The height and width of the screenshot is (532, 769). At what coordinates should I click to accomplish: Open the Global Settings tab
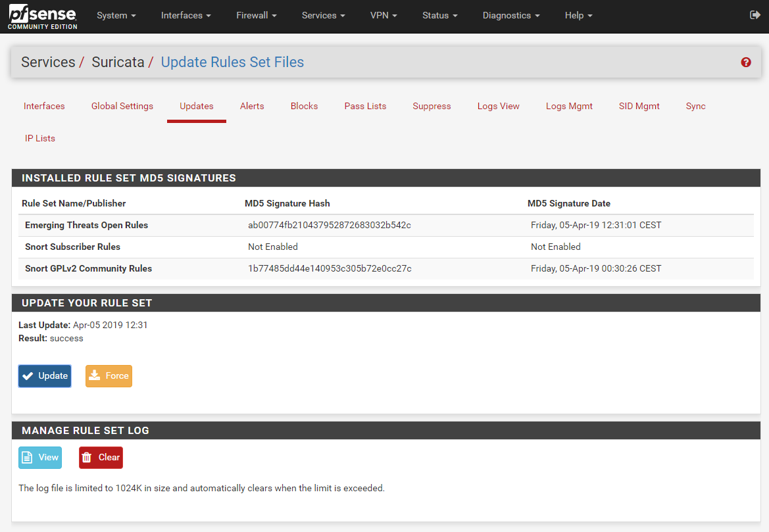122,107
